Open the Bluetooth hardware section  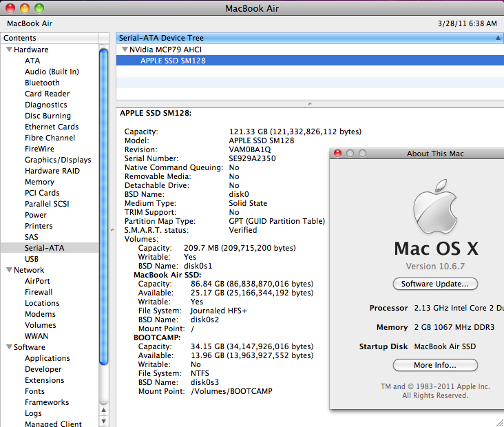click(42, 83)
